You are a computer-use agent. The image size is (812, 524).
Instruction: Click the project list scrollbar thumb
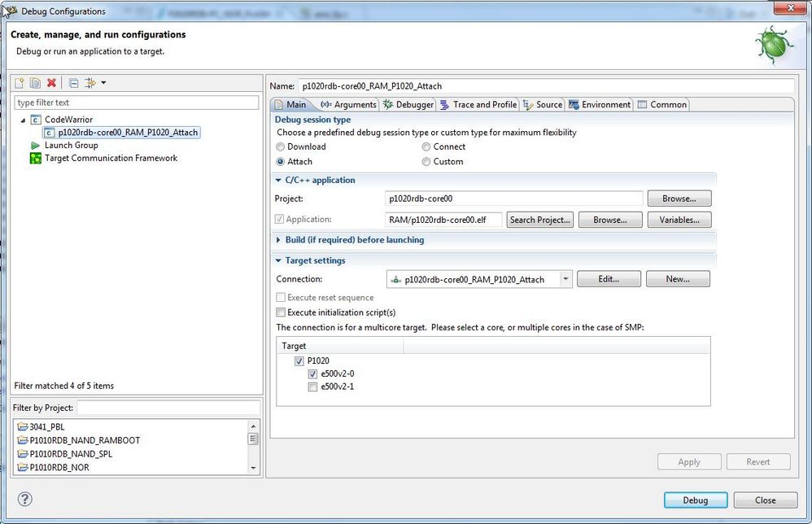[x=253, y=439]
